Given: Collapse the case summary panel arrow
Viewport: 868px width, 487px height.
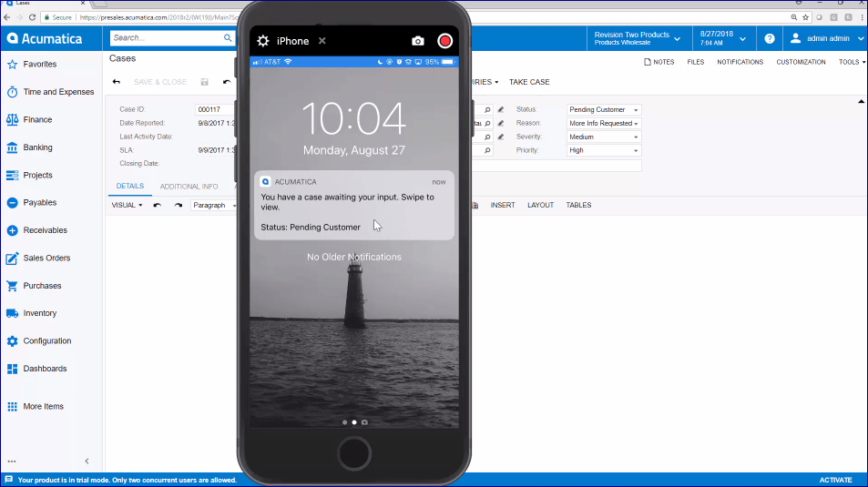Looking at the screenshot, I should tap(861, 102).
